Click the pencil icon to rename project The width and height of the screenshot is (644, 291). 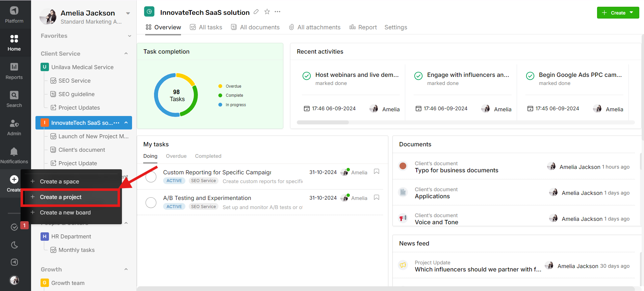pos(256,12)
